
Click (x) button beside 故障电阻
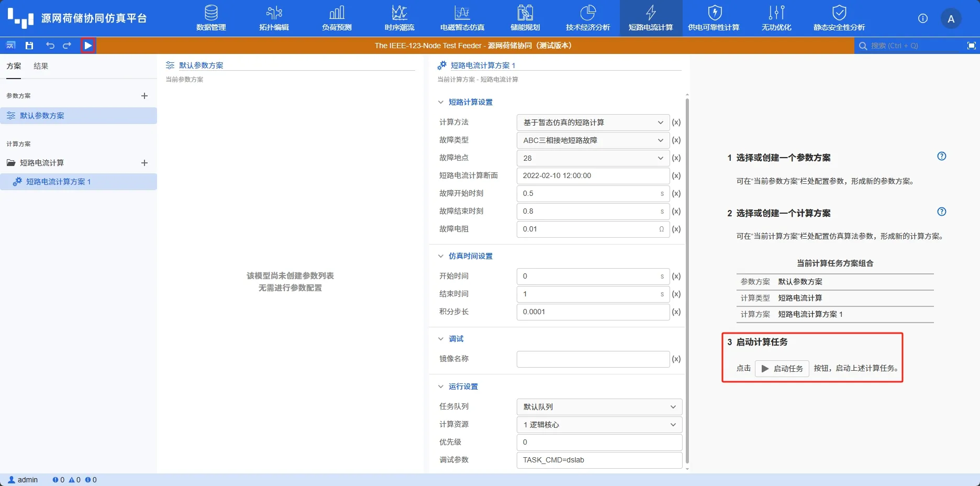point(676,229)
